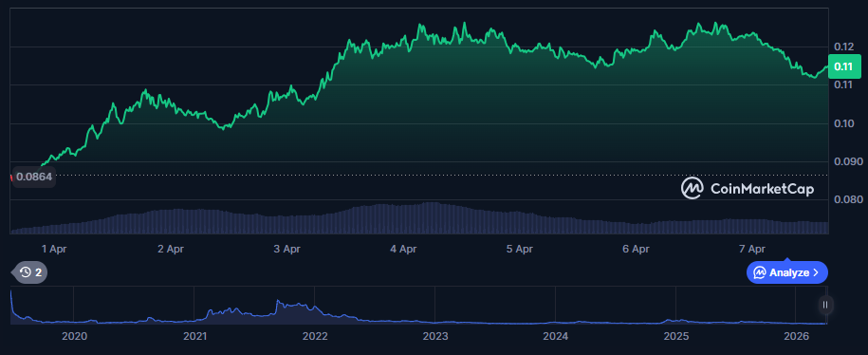Select the 6 Apr date label

click(x=636, y=250)
